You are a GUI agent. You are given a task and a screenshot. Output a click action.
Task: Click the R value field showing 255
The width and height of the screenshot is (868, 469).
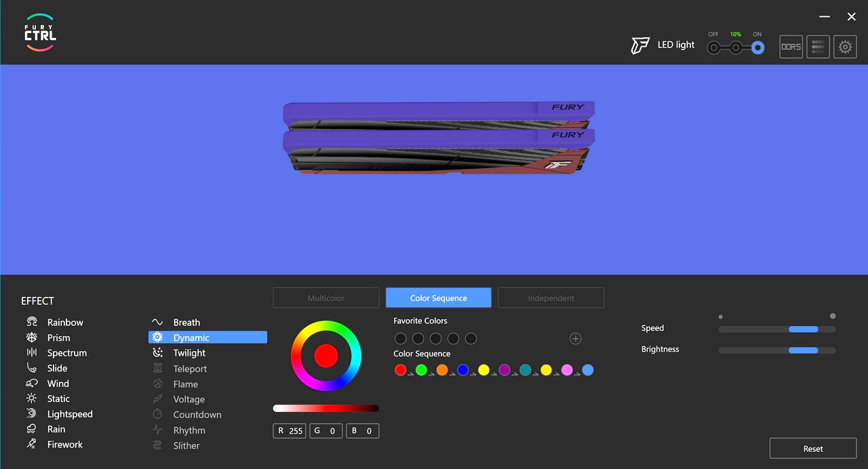(x=290, y=430)
